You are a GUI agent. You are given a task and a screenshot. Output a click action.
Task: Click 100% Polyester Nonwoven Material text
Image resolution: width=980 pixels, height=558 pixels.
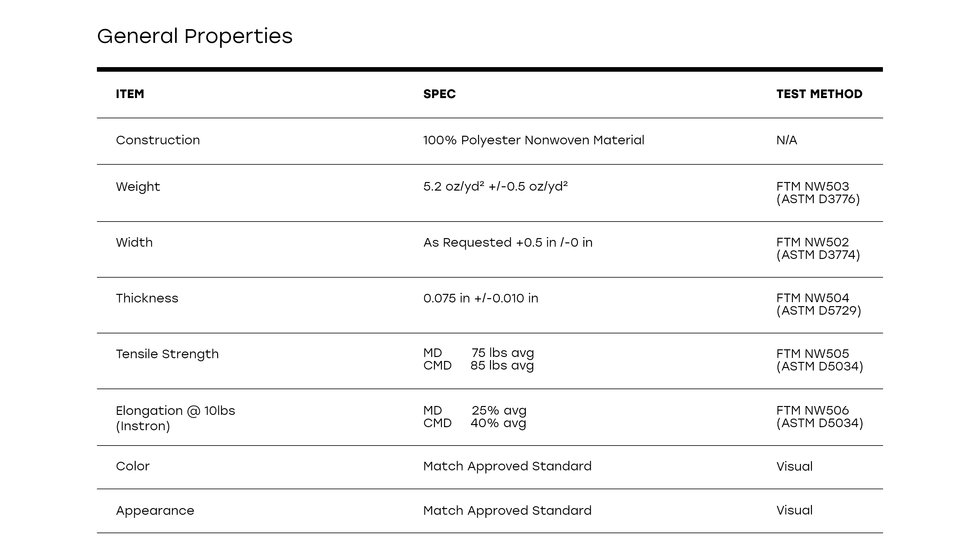(533, 140)
